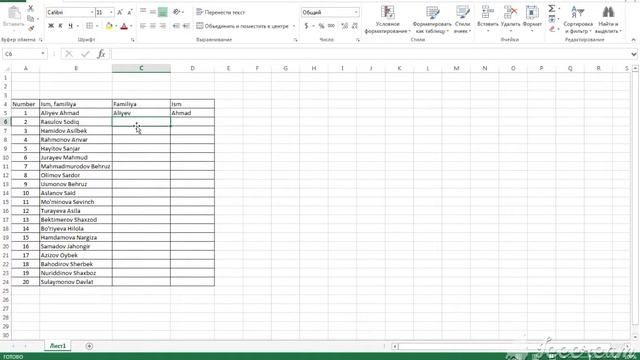Open the Общий number format dropdown
The image size is (640, 360).
356,13
